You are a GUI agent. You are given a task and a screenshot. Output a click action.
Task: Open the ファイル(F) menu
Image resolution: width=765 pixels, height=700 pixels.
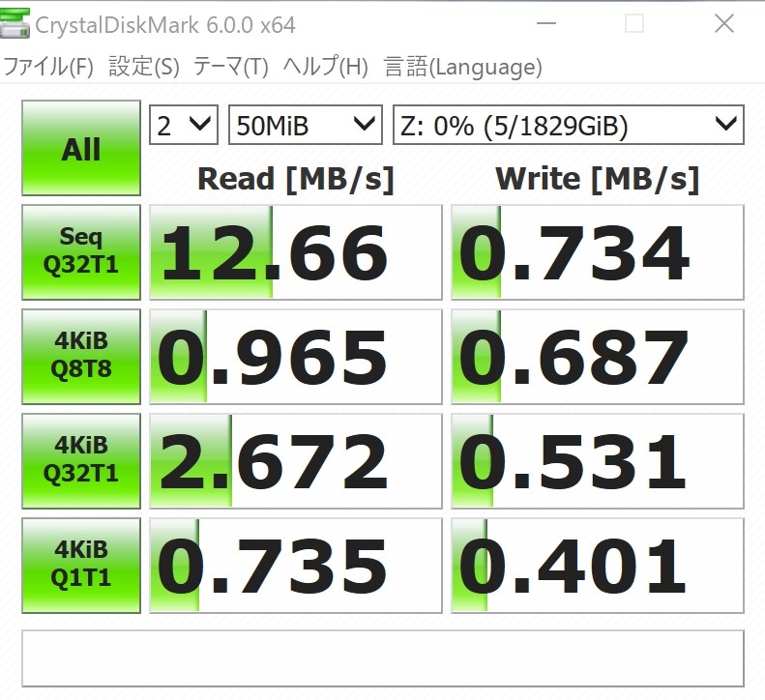coord(48,67)
